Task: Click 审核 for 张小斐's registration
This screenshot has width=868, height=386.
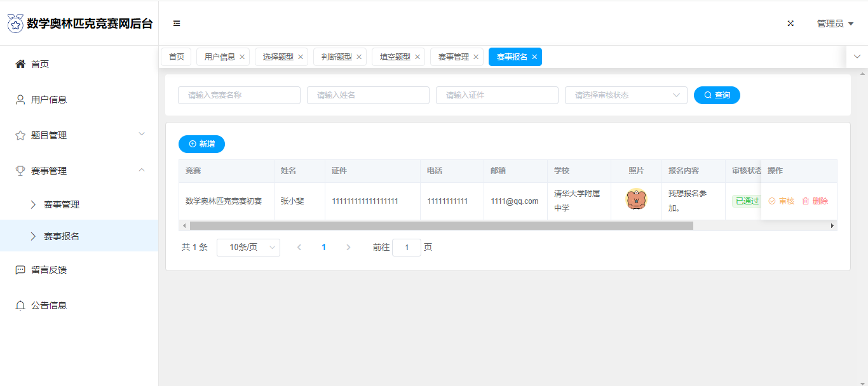Action: pos(782,201)
